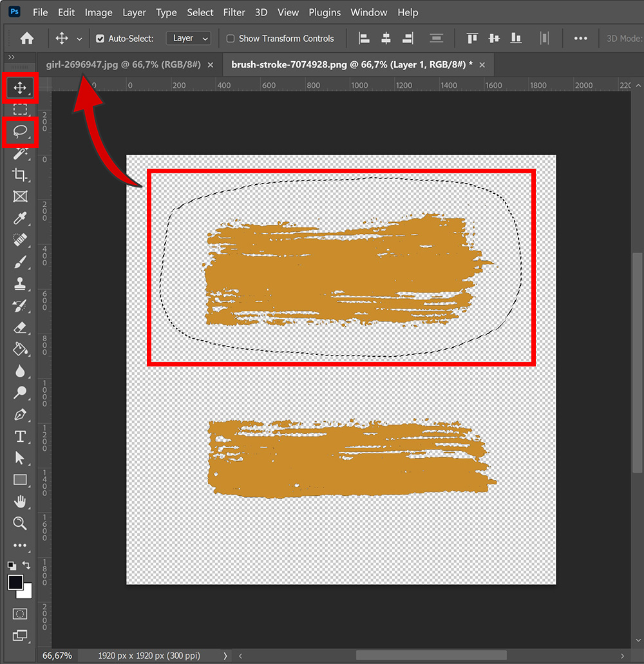Select the Crop tool
644x664 pixels.
pos(19,175)
